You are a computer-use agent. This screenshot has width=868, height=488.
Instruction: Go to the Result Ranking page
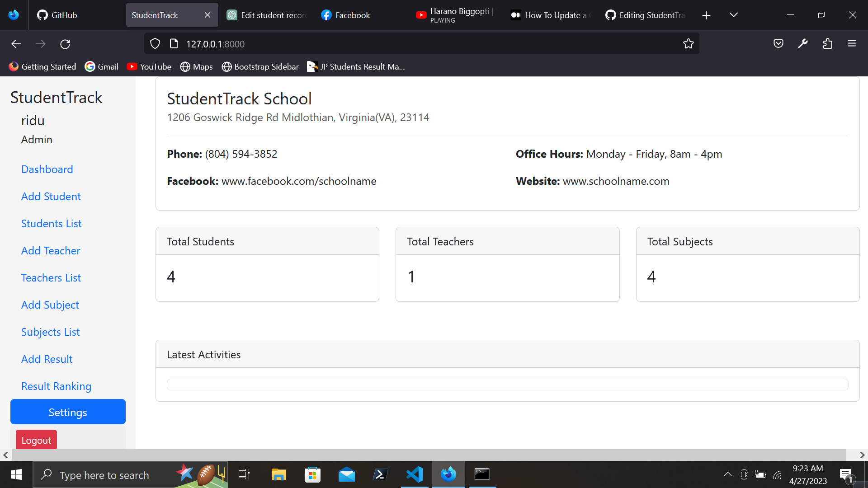pyautogui.click(x=56, y=386)
